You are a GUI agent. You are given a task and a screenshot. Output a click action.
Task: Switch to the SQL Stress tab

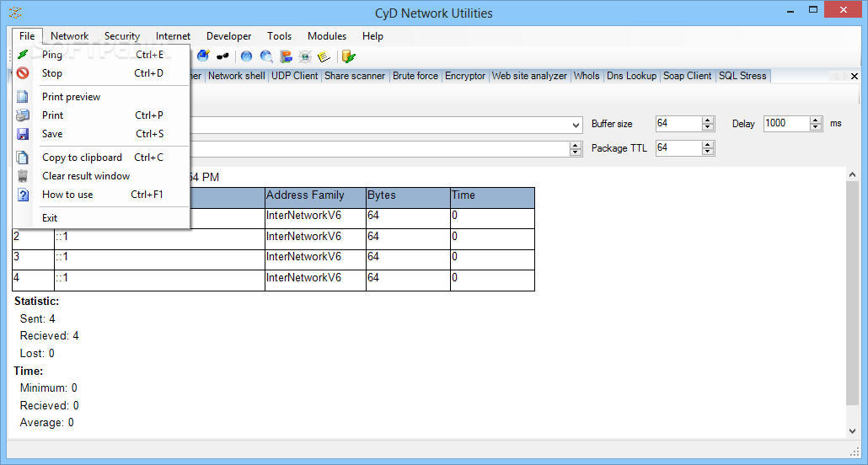click(x=742, y=76)
